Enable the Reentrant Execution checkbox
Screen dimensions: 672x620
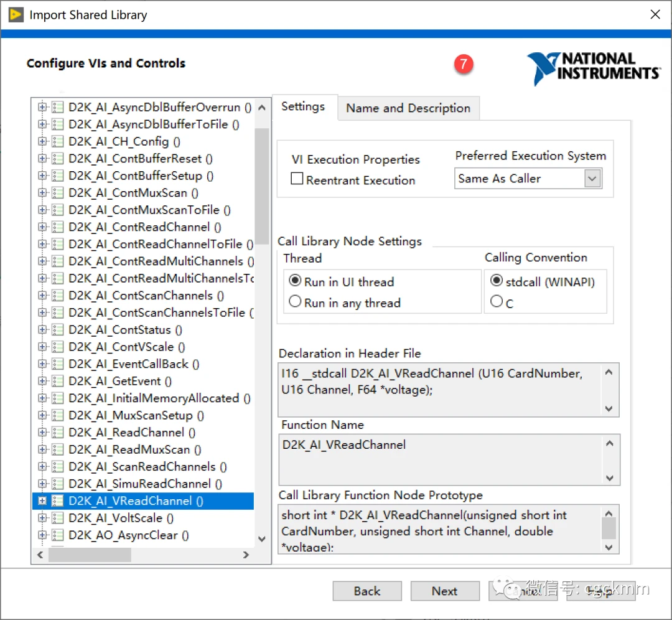[297, 179]
